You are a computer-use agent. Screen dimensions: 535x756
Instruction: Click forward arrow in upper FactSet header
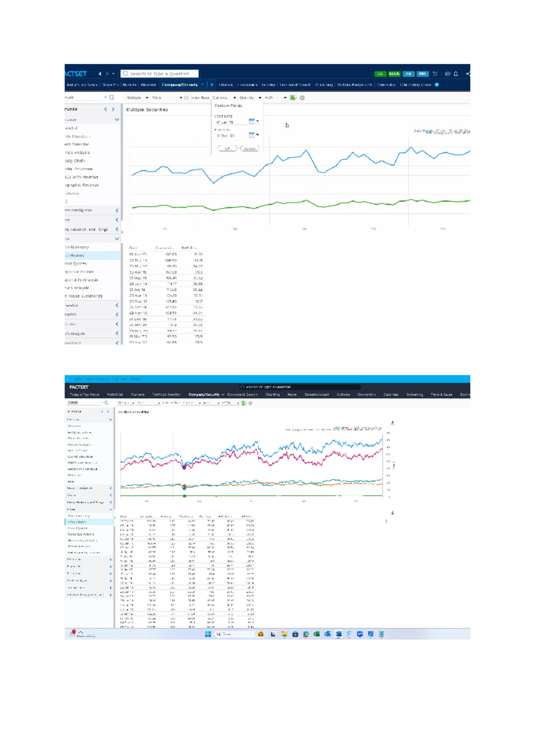(107, 74)
